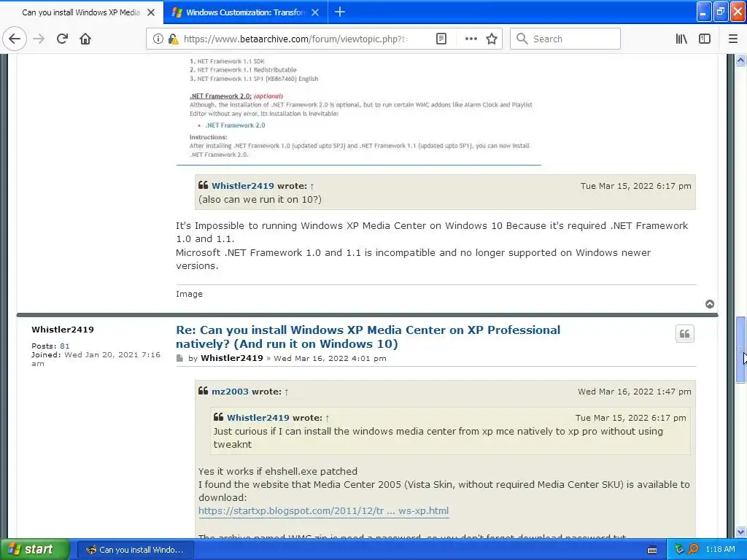Toggle reader view in address bar

pyautogui.click(x=441, y=39)
